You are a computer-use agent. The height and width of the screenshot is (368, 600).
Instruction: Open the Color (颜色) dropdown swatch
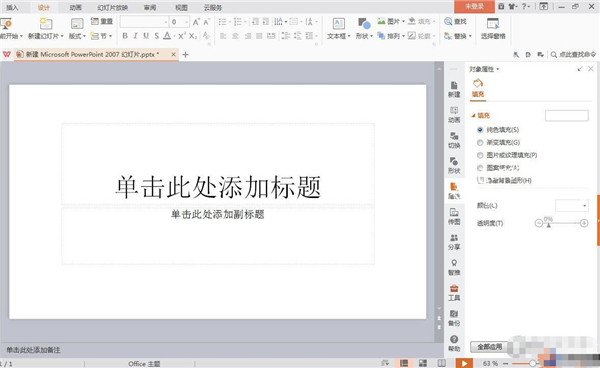[x=572, y=206]
